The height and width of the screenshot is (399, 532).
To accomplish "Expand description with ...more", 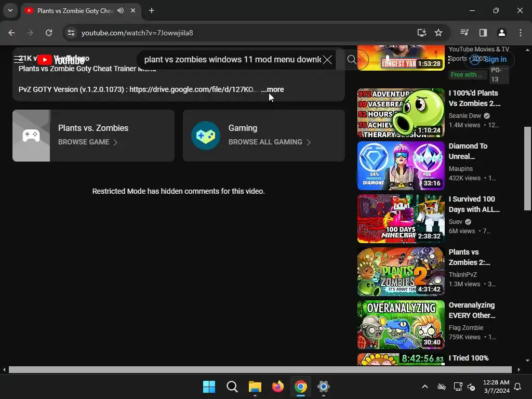I will (272, 89).
